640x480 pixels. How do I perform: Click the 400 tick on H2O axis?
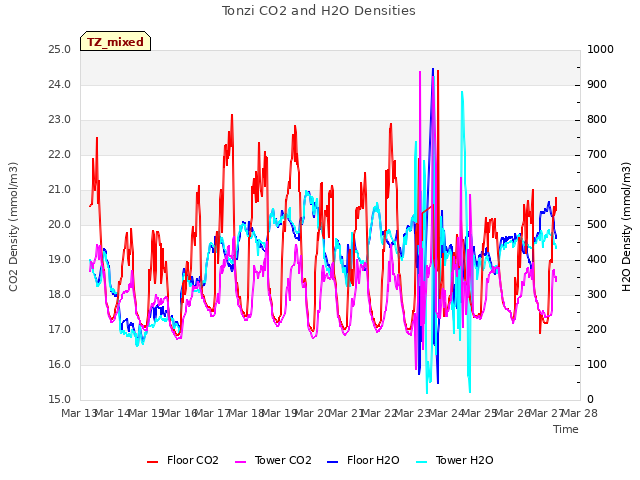tap(597, 260)
